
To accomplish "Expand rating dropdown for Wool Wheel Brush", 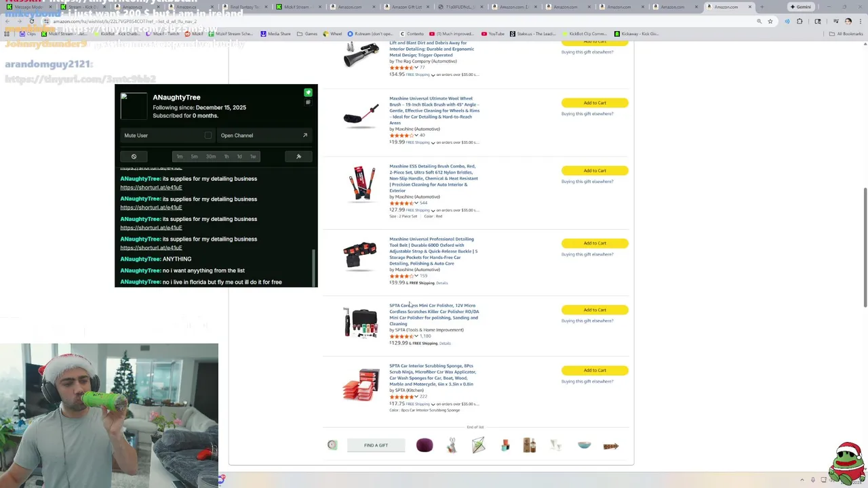I will tap(416, 135).
